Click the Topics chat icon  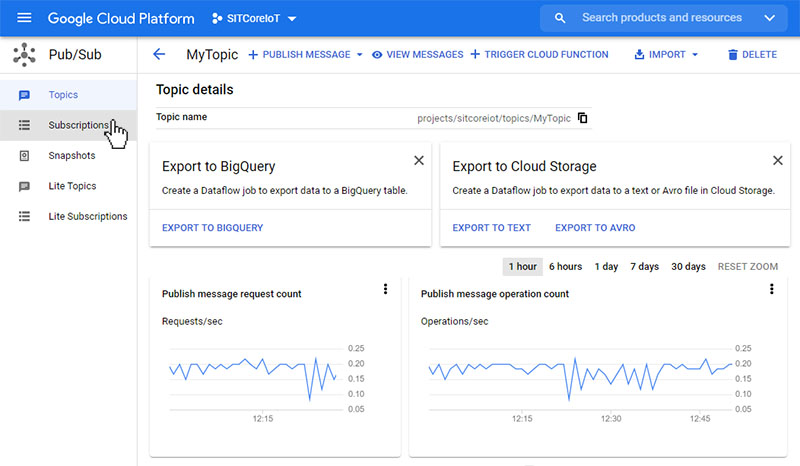(24, 95)
